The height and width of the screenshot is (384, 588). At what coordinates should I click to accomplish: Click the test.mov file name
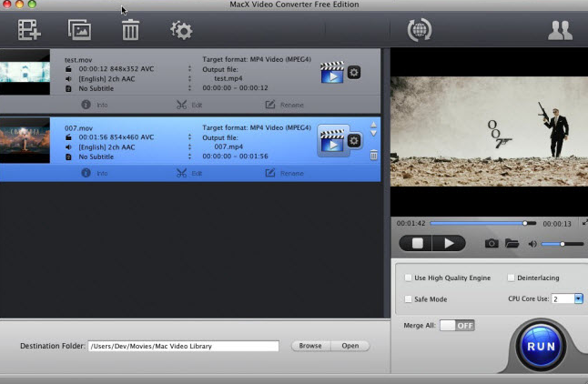click(x=78, y=60)
